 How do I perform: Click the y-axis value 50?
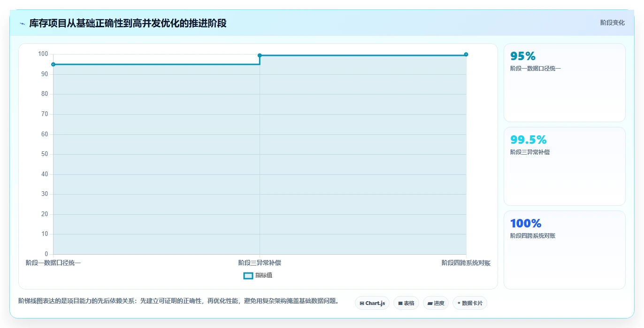tap(45, 154)
